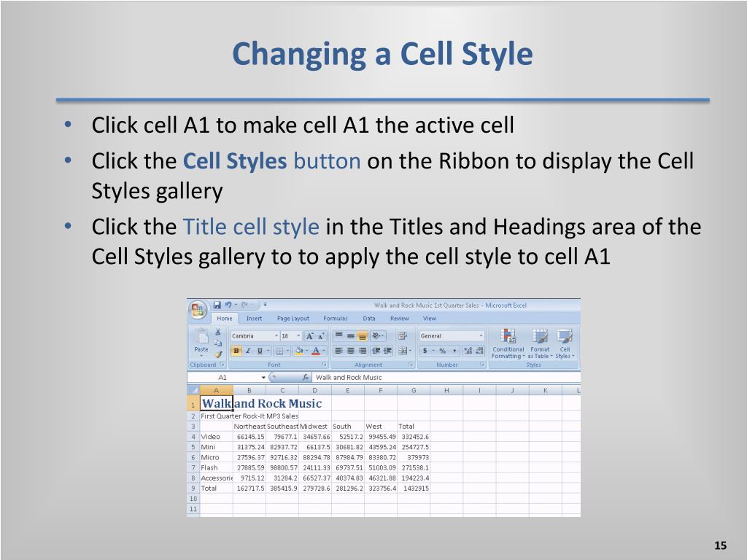Expand the Number dialog launcher
This screenshot has height=560, width=747.
[x=482, y=365]
